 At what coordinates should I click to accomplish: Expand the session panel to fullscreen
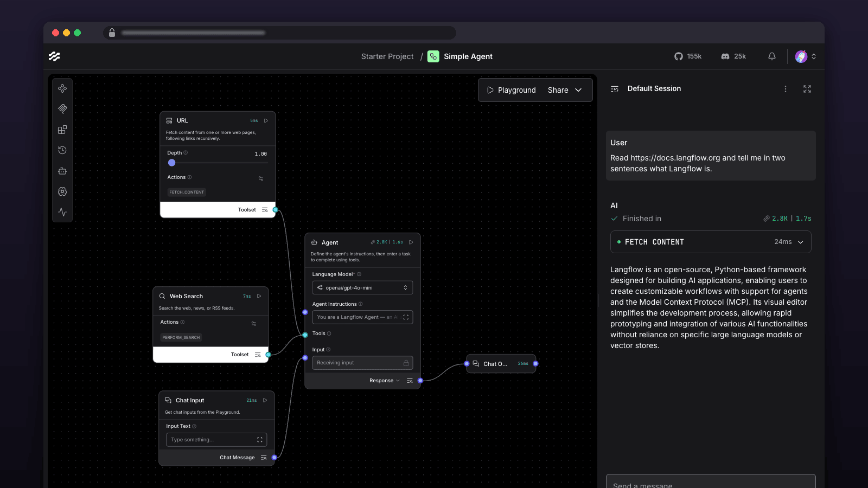coord(807,89)
